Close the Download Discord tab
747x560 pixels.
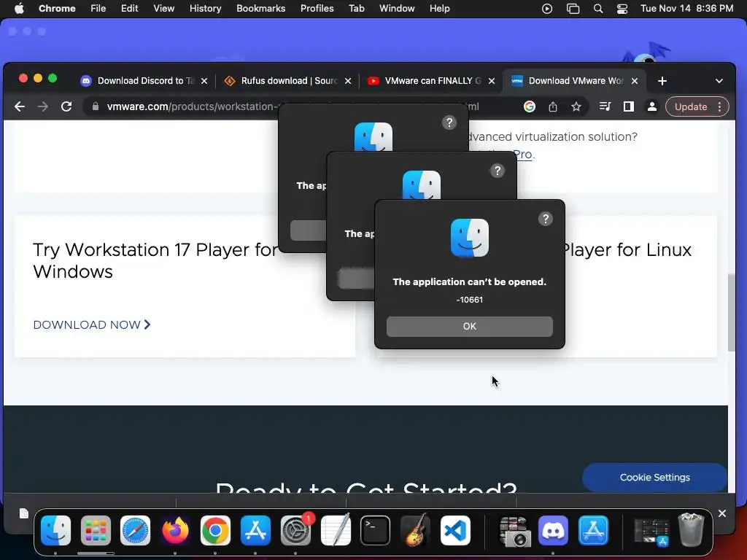(x=204, y=81)
